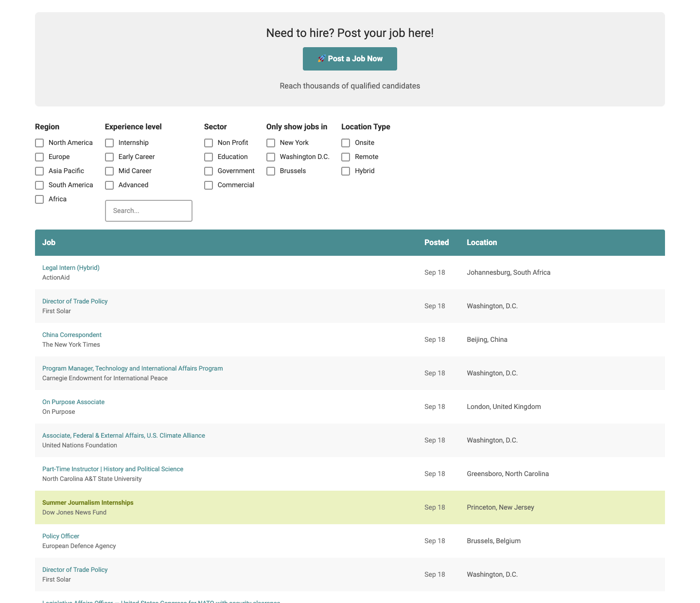This screenshot has width=700, height=603.
Task: View the Program Manager, Technology and International Affairs job
Action: (x=133, y=369)
